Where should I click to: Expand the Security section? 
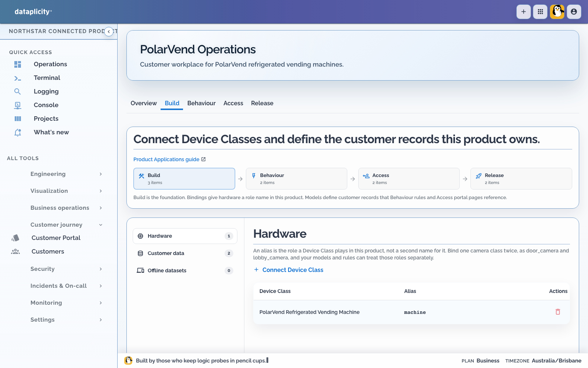click(x=66, y=269)
